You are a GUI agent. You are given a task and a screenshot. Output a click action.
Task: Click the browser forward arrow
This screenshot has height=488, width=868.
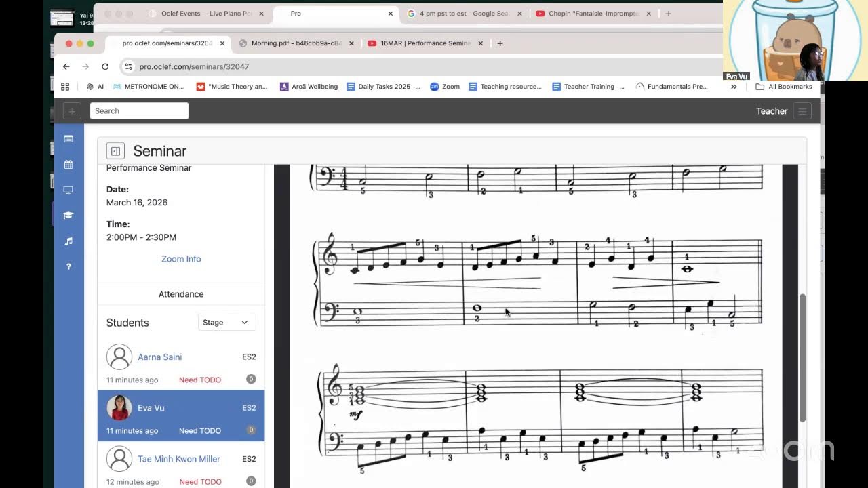[85, 66]
